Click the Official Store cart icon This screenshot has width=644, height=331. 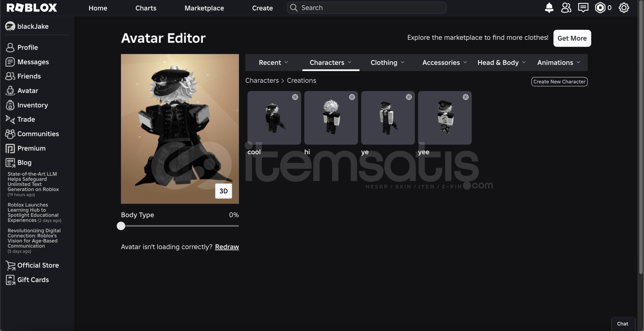pos(10,265)
